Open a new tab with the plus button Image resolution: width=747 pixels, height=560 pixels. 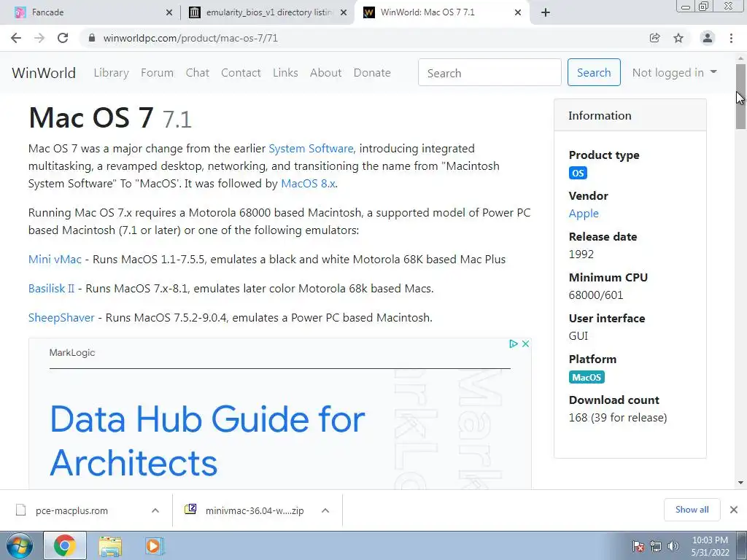coord(546,12)
